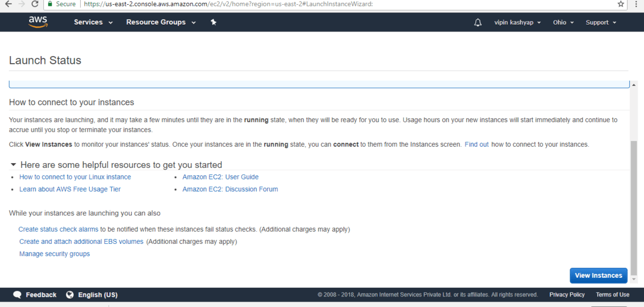Open the Resource Groups dropdown

(x=161, y=23)
